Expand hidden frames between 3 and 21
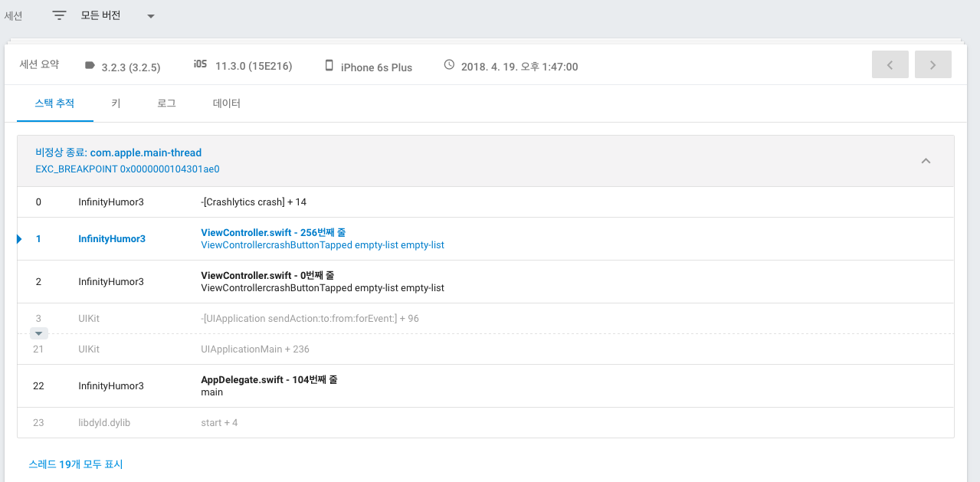This screenshot has height=482, width=980. click(x=39, y=333)
